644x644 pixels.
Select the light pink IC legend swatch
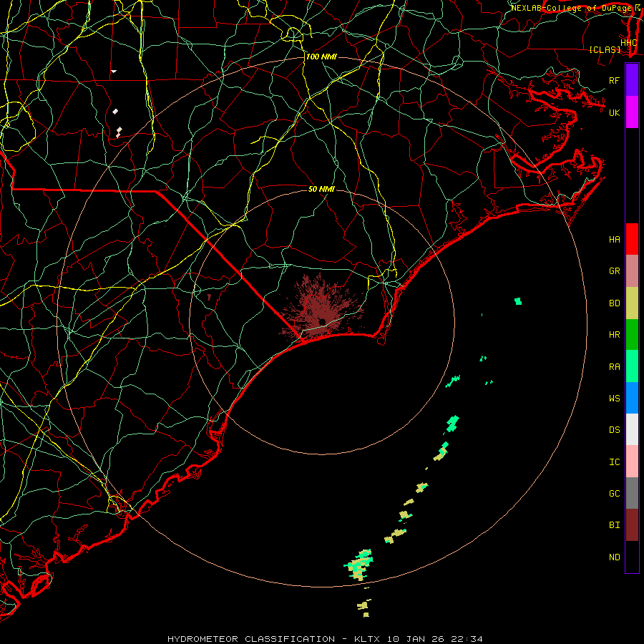pos(632,462)
